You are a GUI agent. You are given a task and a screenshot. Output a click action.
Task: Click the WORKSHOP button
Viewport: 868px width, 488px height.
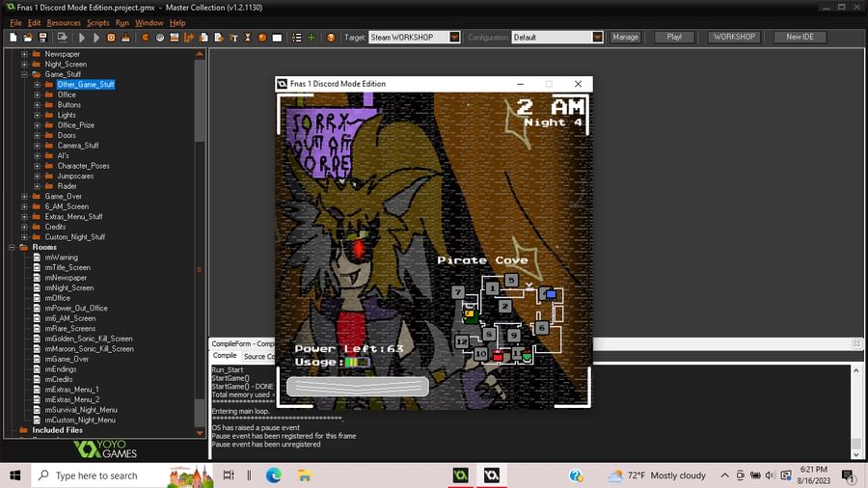click(734, 37)
